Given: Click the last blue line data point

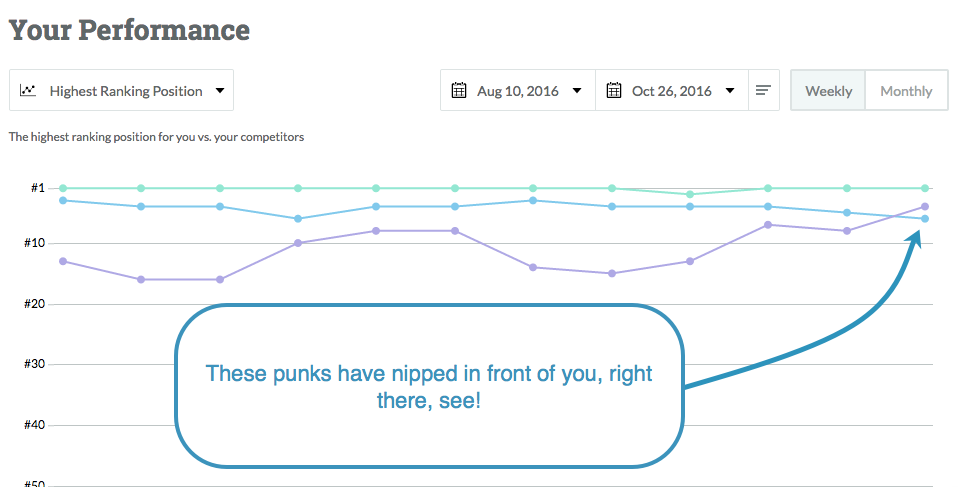Looking at the screenshot, I should (925, 219).
